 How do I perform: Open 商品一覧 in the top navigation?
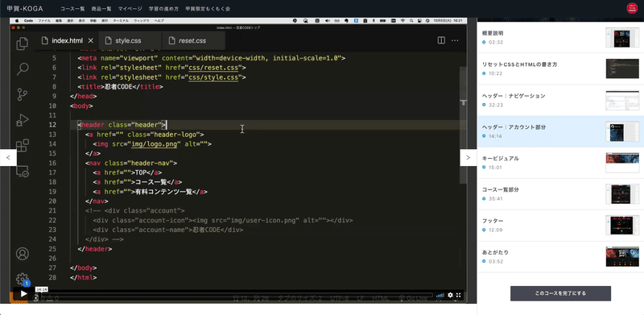pyautogui.click(x=101, y=9)
